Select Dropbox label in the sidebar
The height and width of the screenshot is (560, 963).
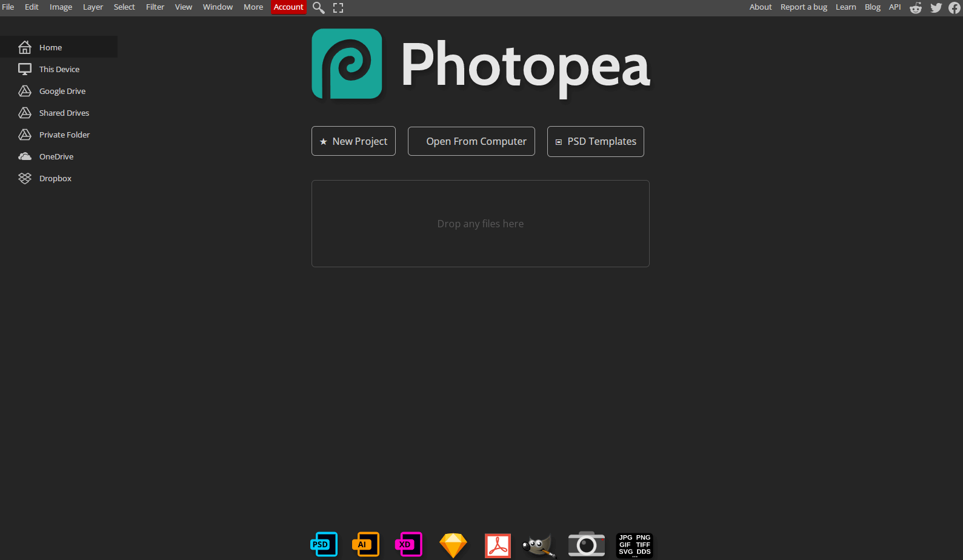[56, 178]
